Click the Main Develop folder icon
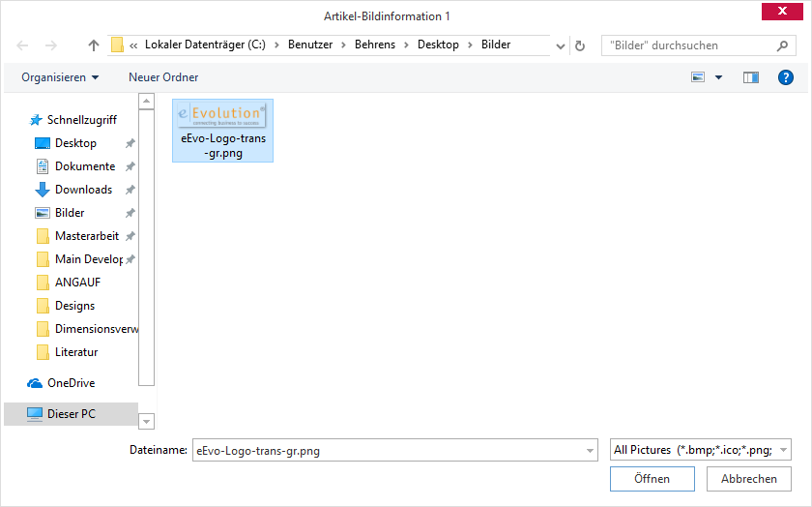Screen dimensions: 812x507 point(43,259)
